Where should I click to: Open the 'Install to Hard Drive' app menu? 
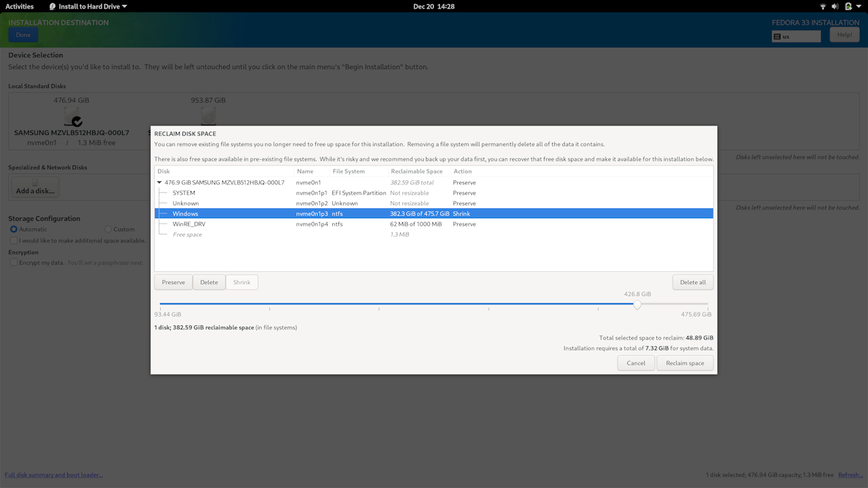(x=88, y=6)
